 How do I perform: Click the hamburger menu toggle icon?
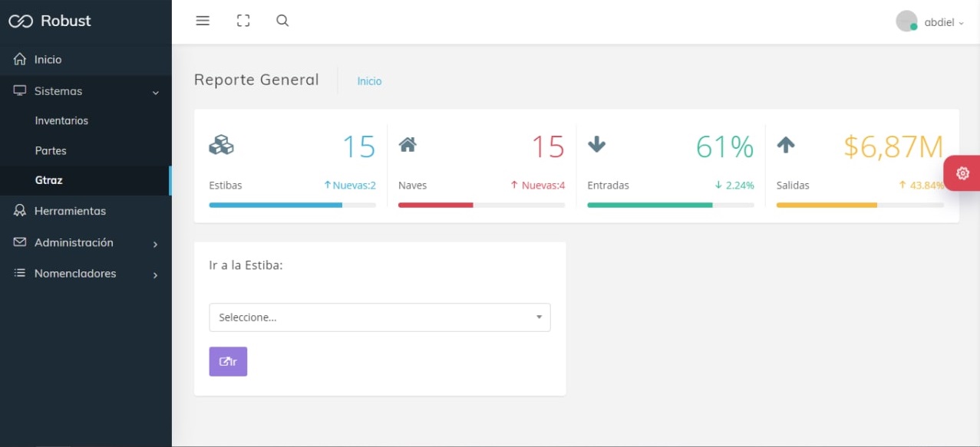point(203,21)
